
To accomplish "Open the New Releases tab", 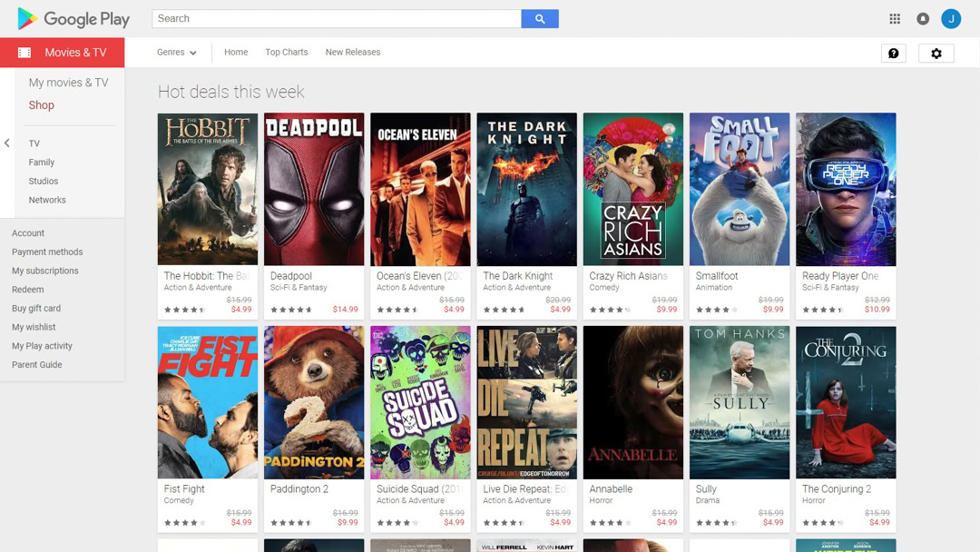I will [352, 53].
